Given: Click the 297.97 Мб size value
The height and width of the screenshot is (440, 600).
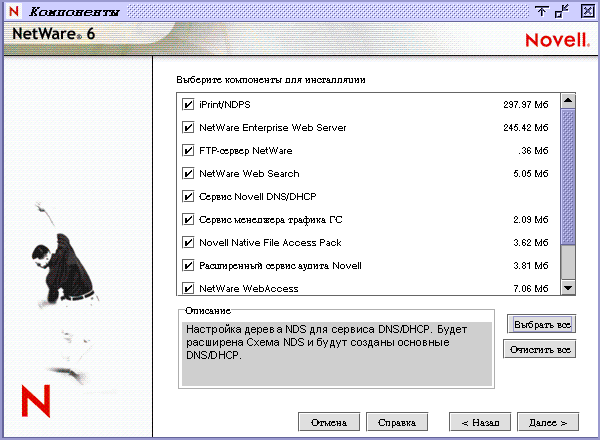Looking at the screenshot, I should (x=525, y=104).
